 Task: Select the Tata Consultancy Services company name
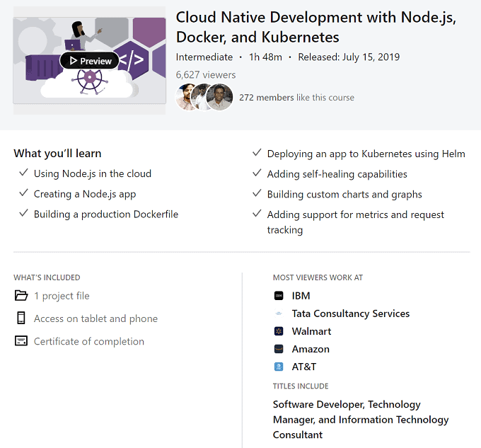[350, 314]
